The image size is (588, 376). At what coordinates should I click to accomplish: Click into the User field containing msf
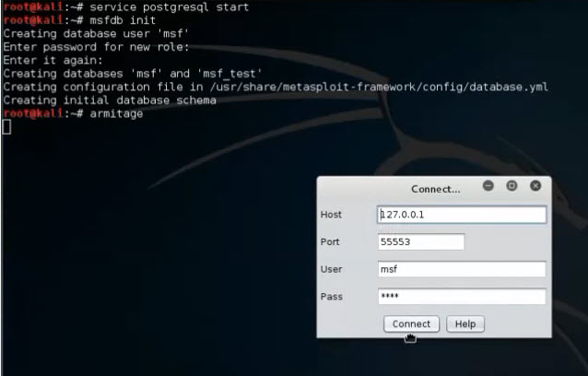pyautogui.click(x=462, y=269)
